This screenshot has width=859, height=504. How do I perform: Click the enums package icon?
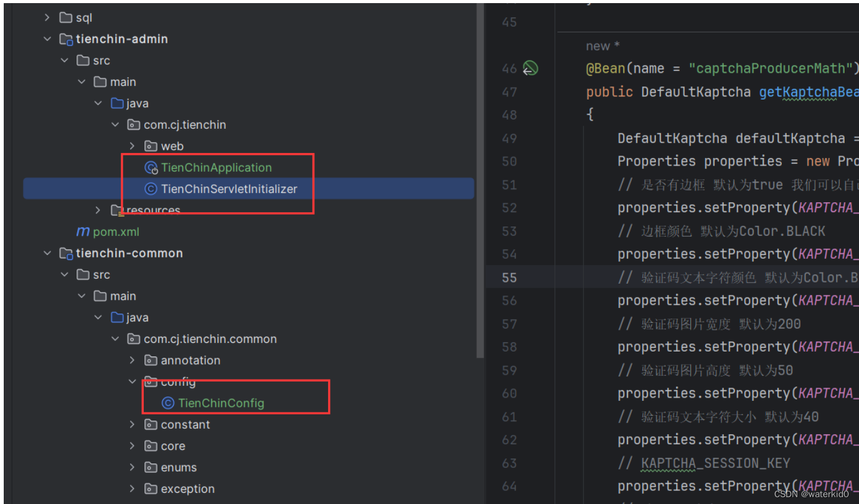[x=151, y=467]
